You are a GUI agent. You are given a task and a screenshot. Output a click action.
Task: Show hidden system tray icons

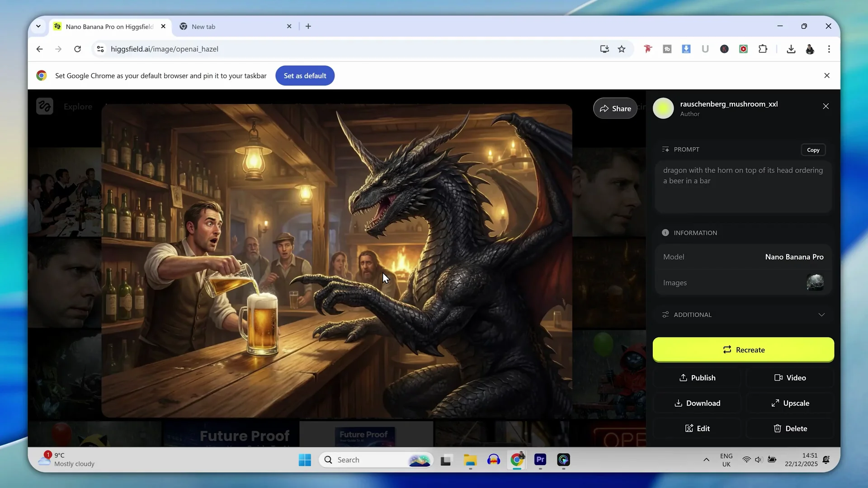coord(706,460)
